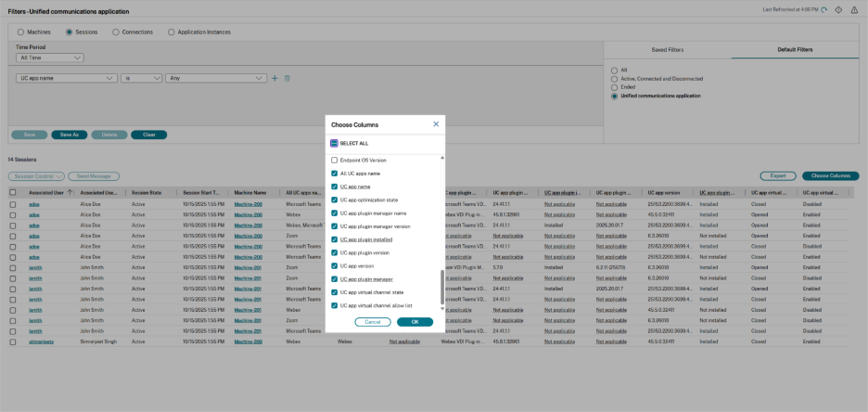Click the Select All icon in dialog
This screenshot has height=412, width=868.
pyautogui.click(x=335, y=144)
